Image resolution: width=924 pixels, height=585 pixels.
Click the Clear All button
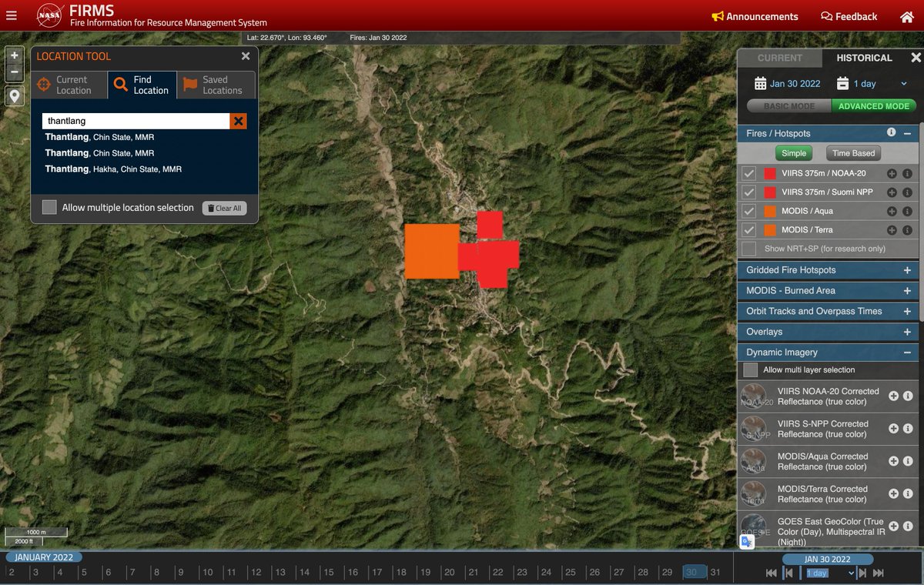click(225, 208)
